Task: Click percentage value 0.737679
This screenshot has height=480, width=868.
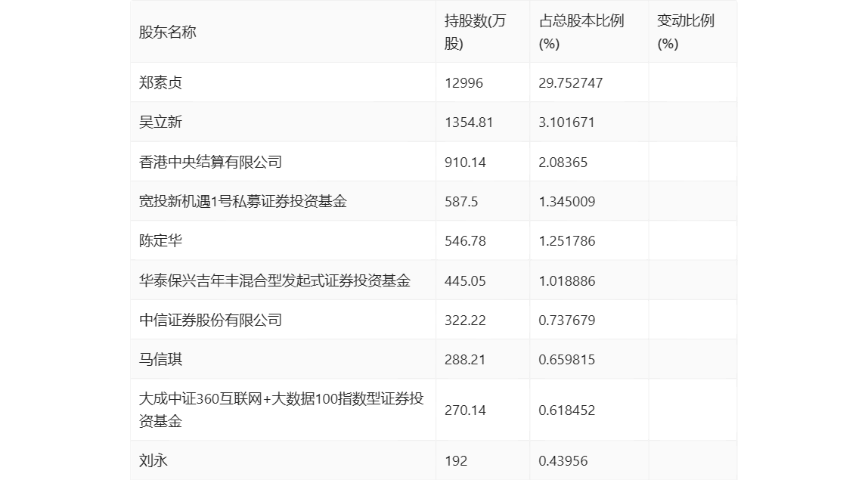Action: tap(567, 320)
